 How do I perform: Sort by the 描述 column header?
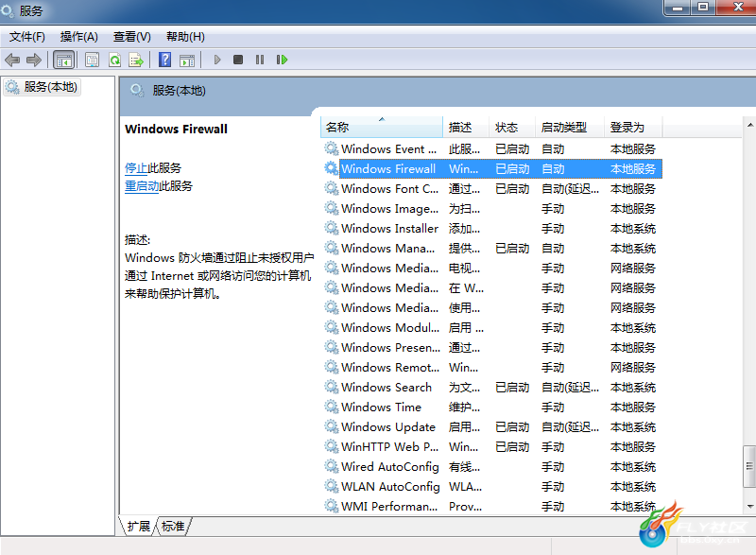466,128
